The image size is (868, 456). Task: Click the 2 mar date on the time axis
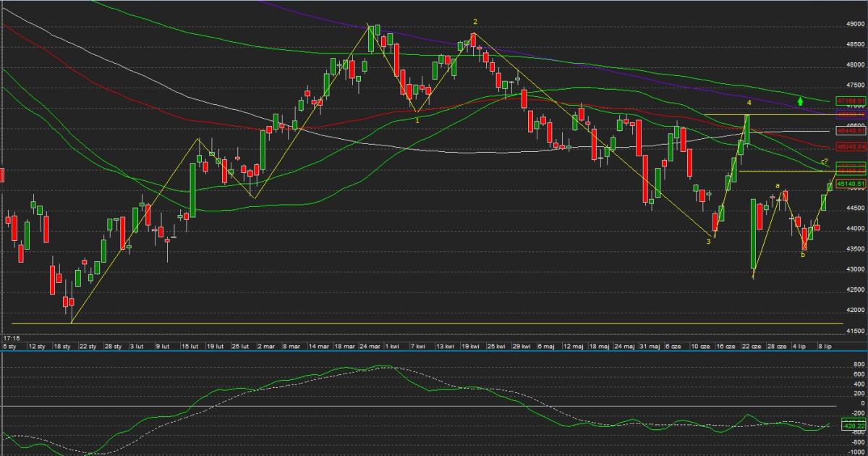pos(265,347)
